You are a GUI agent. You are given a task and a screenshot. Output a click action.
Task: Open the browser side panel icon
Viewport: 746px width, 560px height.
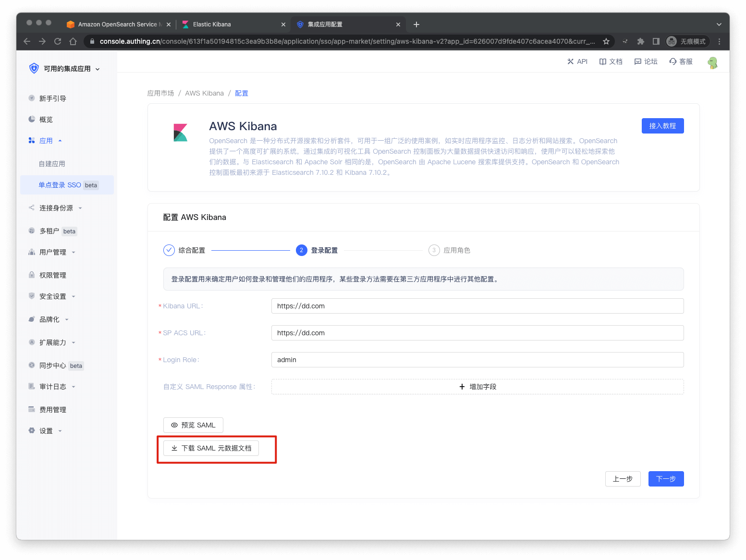click(656, 41)
